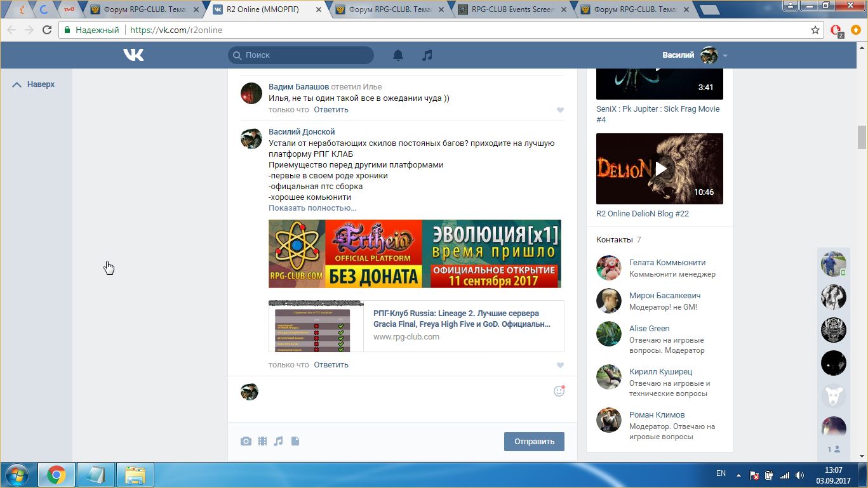Open the Action Center flag tray icon
The height and width of the screenshot is (488, 868).
click(x=755, y=475)
